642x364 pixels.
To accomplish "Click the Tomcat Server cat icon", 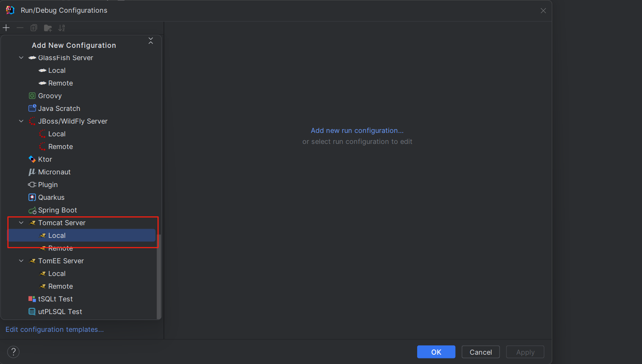I will (32, 223).
